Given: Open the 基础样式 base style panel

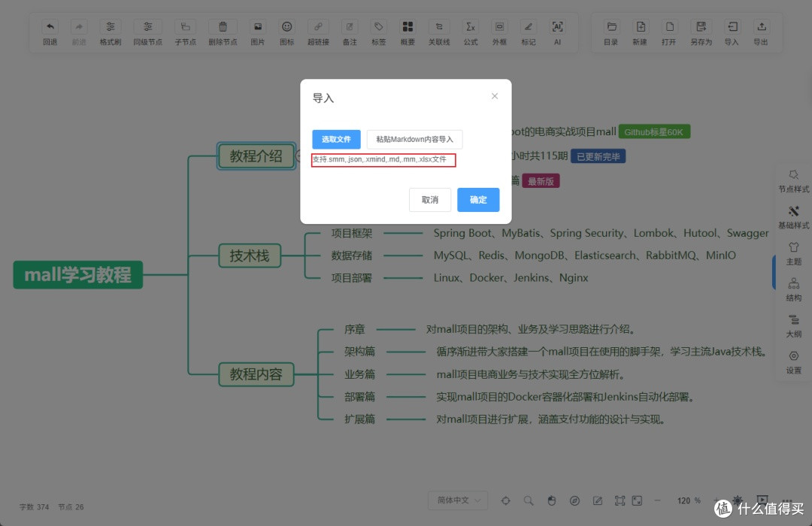Looking at the screenshot, I should pyautogui.click(x=793, y=217).
